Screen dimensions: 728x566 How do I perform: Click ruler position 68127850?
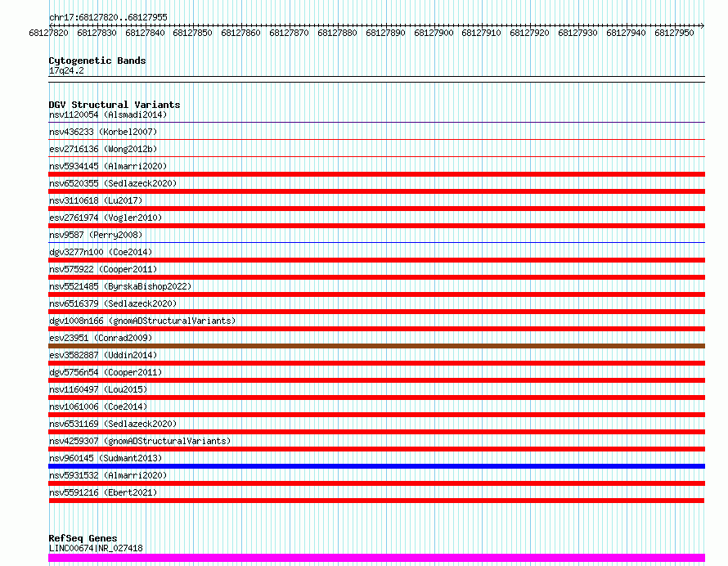[x=193, y=33]
